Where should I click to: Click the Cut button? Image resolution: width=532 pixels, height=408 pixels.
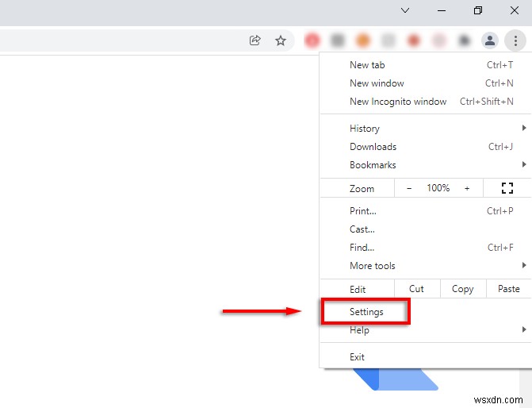(x=417, y=289)
